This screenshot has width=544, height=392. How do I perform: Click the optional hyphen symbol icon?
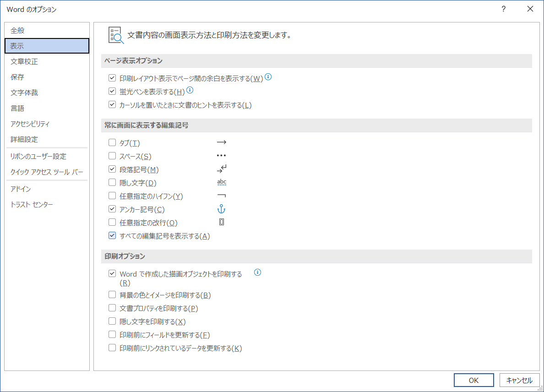click(221, 196)
